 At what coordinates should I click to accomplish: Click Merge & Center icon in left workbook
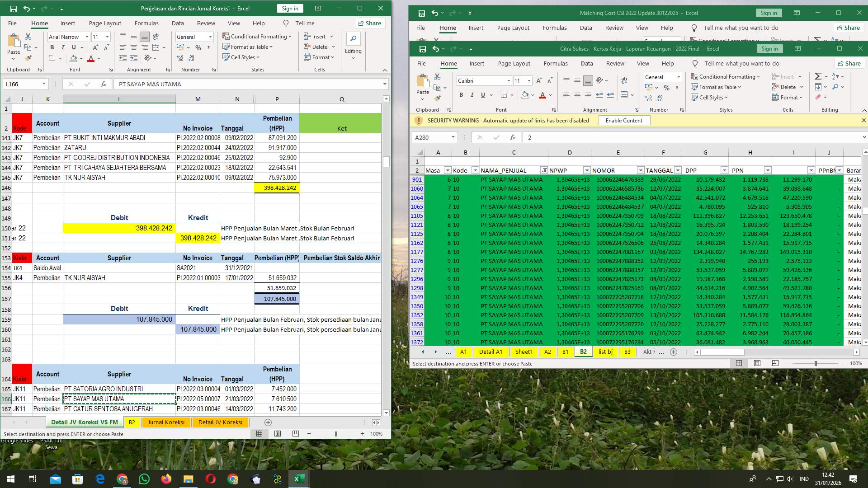tap(156, 47)
